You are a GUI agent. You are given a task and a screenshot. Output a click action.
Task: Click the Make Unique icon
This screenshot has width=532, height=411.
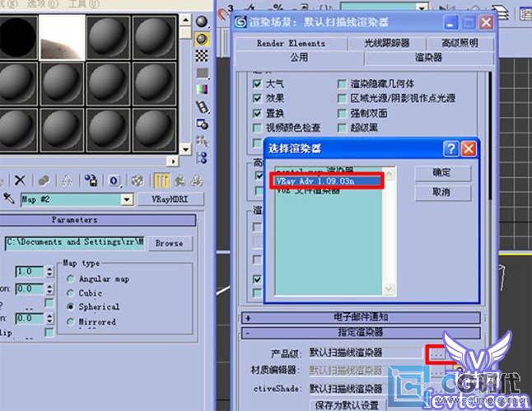click(68, 181)
